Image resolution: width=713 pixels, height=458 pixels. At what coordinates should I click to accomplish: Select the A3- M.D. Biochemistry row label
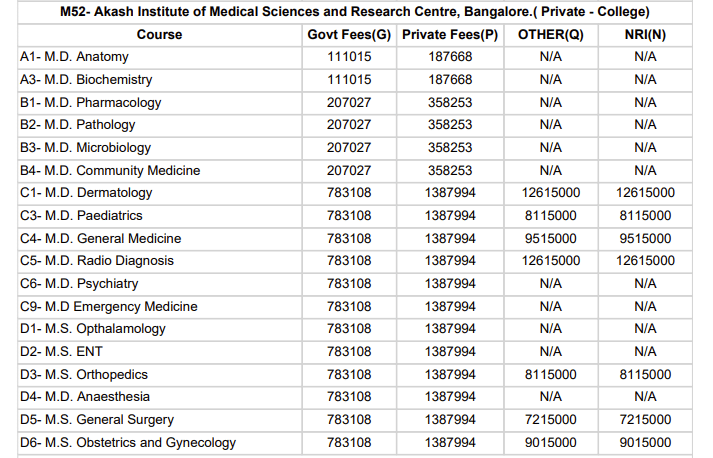point(86,80)
